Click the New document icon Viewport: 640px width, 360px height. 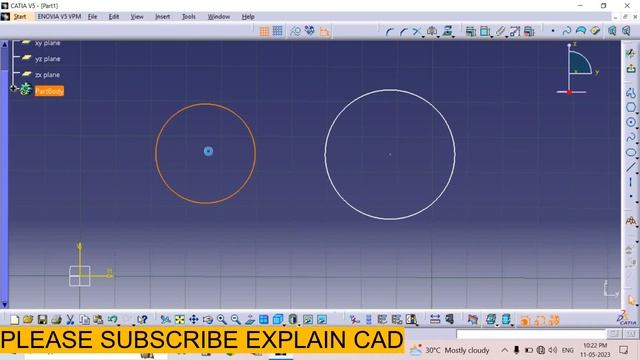[x=15, y=320]
